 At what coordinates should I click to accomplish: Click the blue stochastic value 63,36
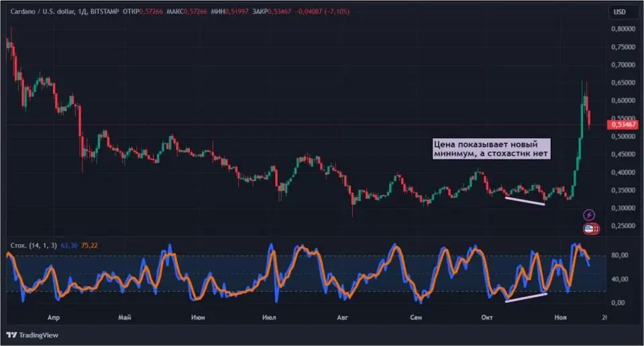69,245
